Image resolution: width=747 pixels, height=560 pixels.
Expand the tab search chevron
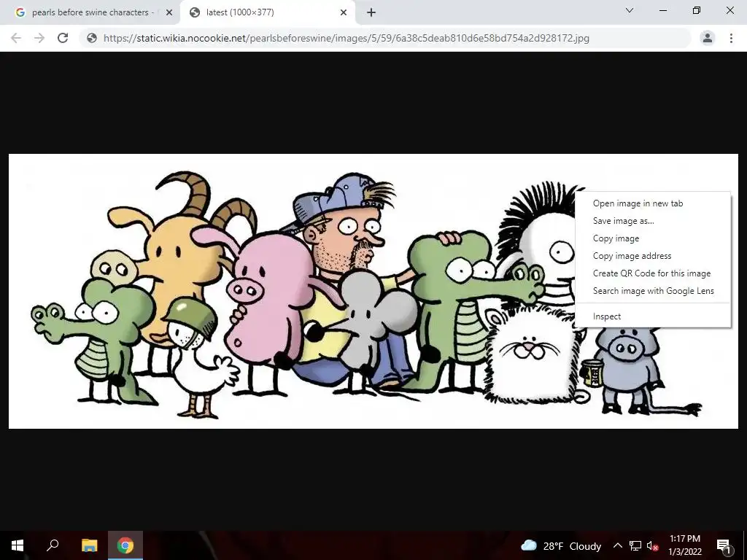click(x=630, y=10)
